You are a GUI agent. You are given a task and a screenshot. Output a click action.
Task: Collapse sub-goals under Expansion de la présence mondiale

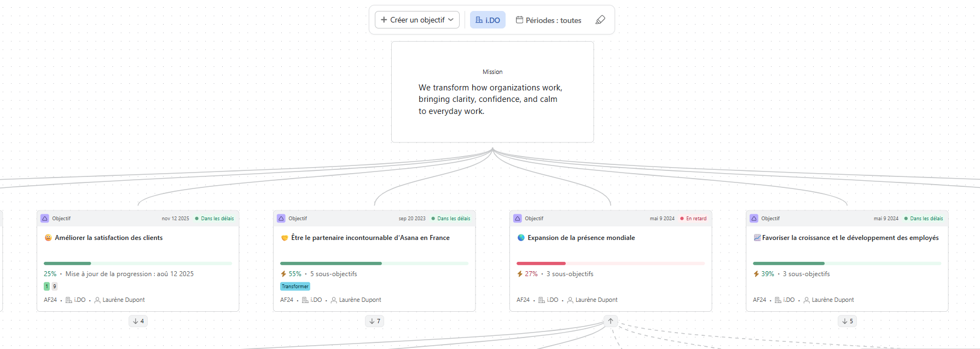click(611, 321)
